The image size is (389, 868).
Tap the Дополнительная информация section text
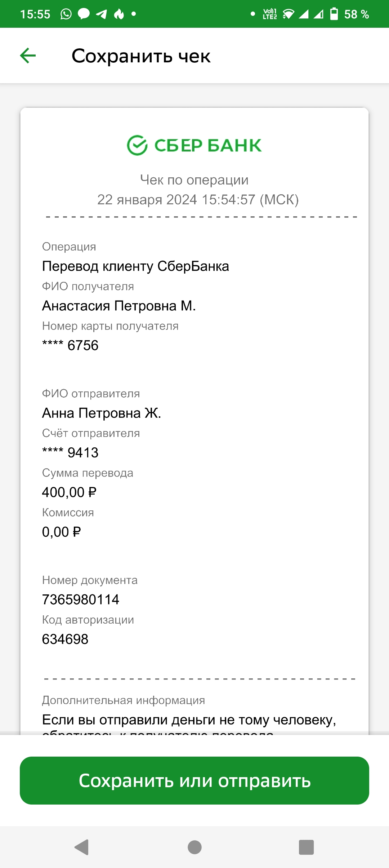(x=124, y=700)
